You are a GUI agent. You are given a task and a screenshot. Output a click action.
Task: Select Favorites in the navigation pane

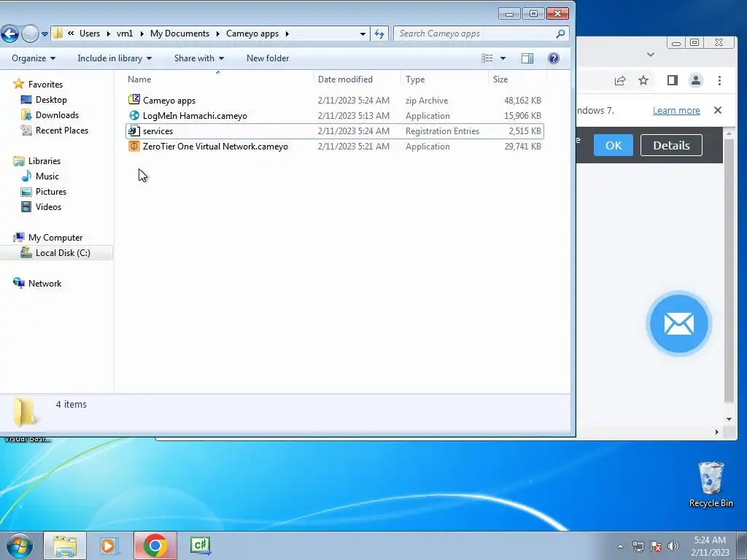pos(45,85)
